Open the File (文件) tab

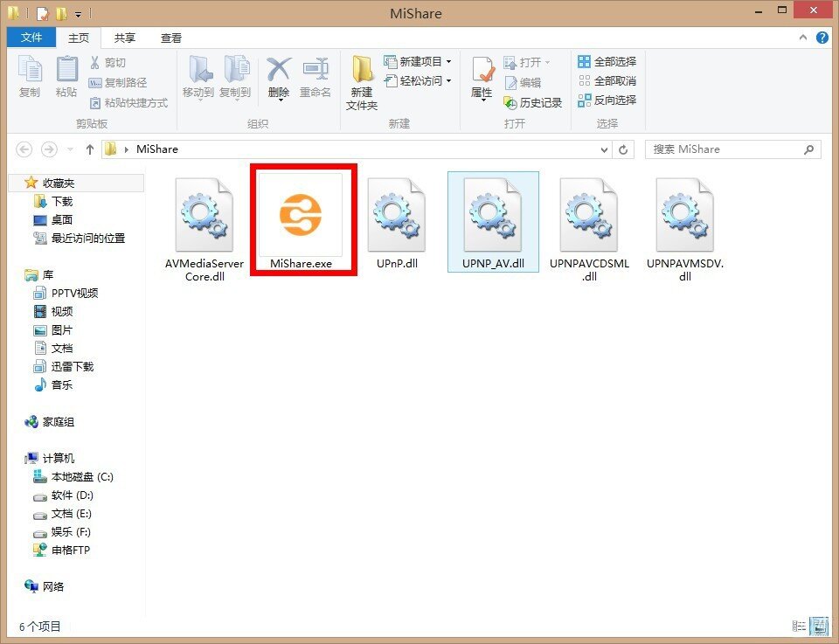31,38
